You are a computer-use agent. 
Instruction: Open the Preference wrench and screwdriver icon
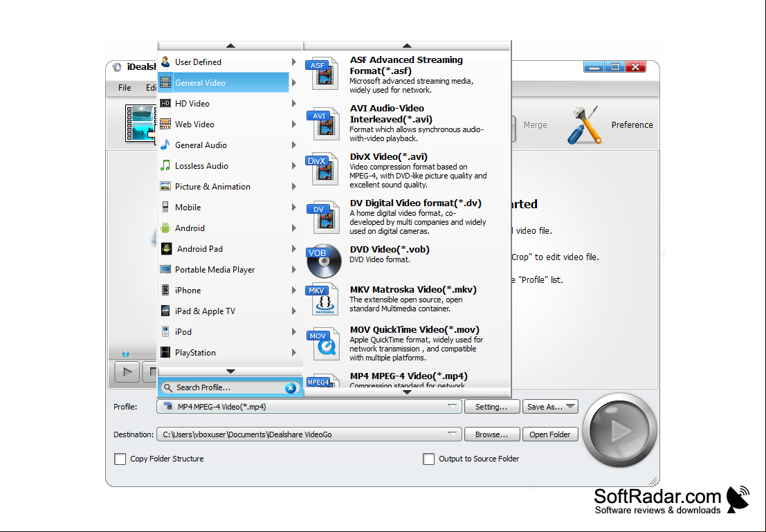coord(584,125)
